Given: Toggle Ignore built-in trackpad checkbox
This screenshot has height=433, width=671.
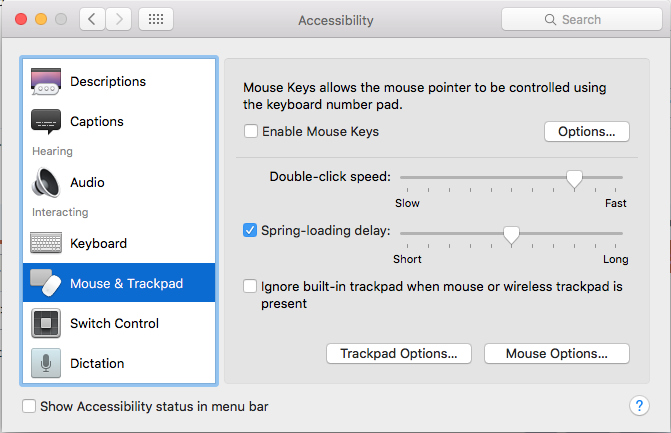Looking at the screenshot, I should [251, 286].
